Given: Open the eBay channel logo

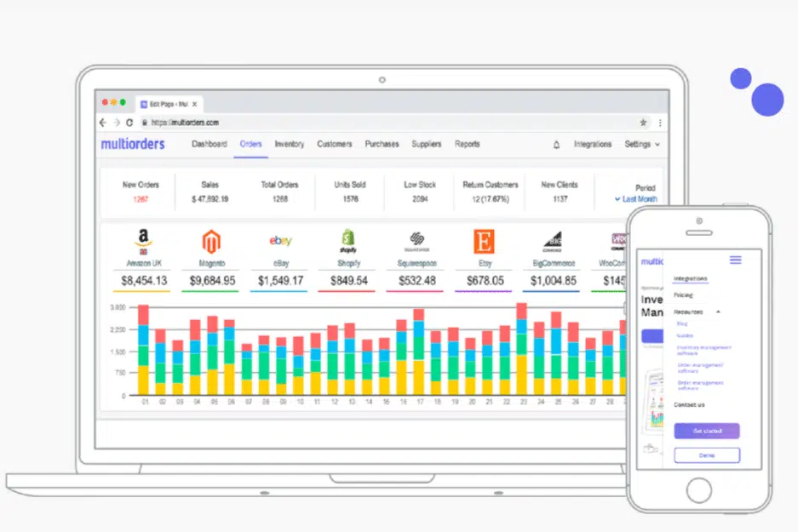Looking at the screenshot, I should [x=280, y=242].
